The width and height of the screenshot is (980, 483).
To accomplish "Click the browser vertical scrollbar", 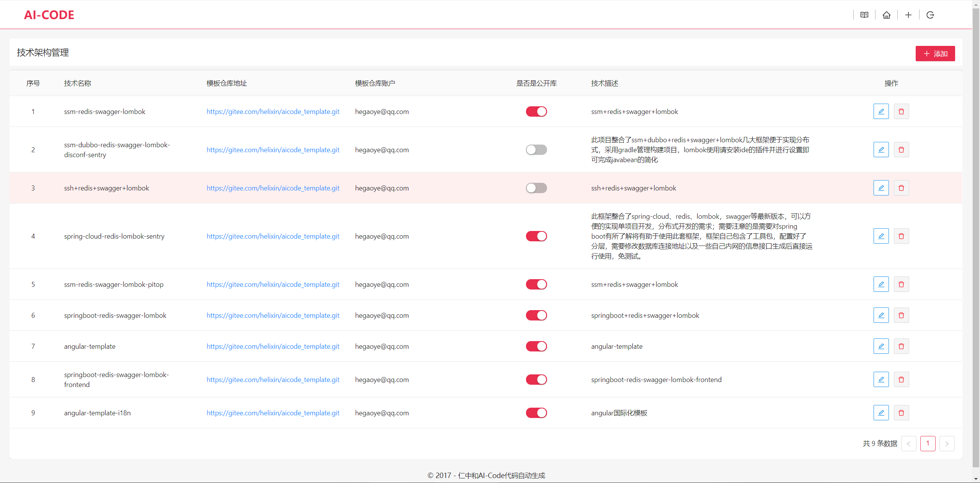I will (976, 237).
